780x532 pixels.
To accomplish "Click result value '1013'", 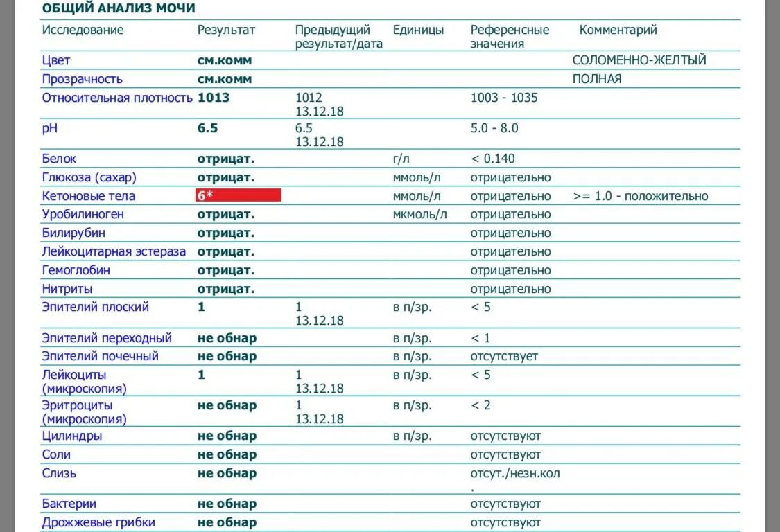I will [214, 98].
